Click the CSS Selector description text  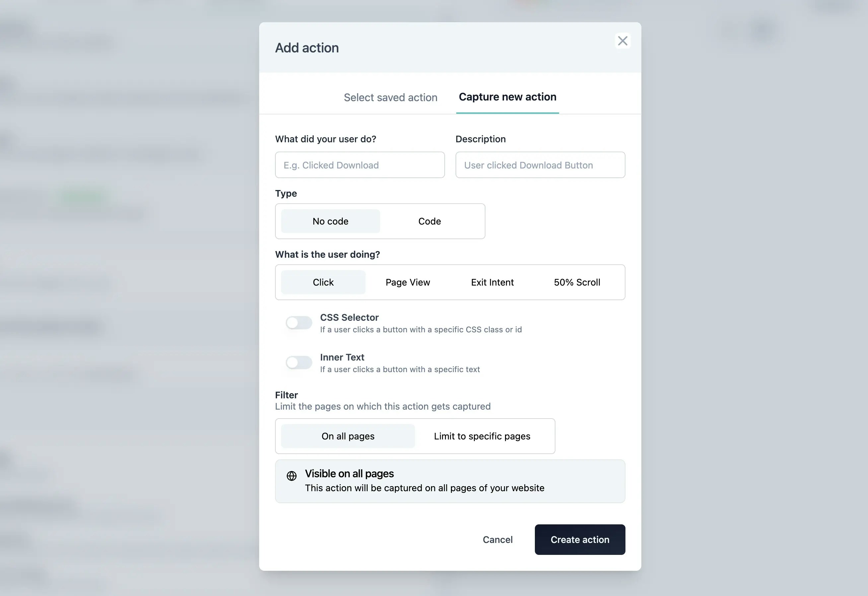tap(420, 329)
